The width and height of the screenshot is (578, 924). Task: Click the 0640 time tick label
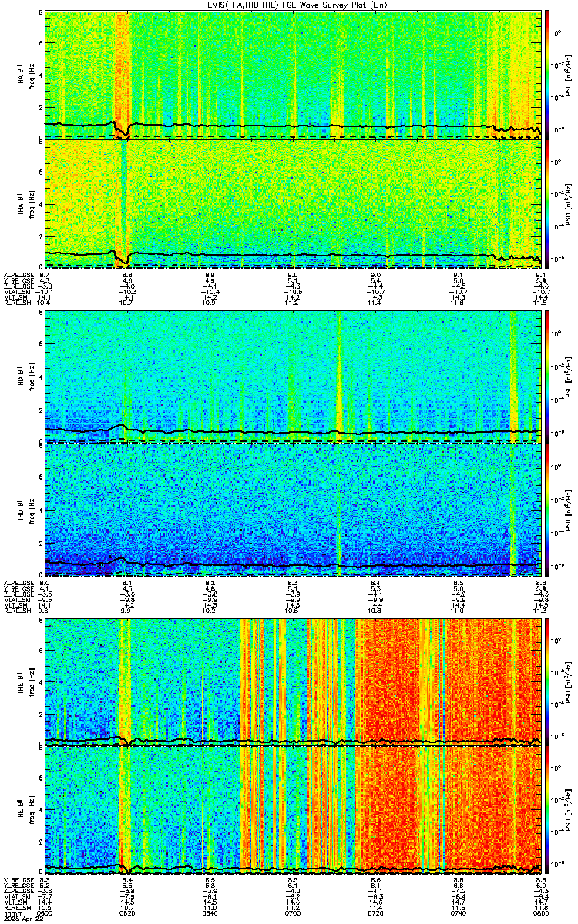[210, 913]
